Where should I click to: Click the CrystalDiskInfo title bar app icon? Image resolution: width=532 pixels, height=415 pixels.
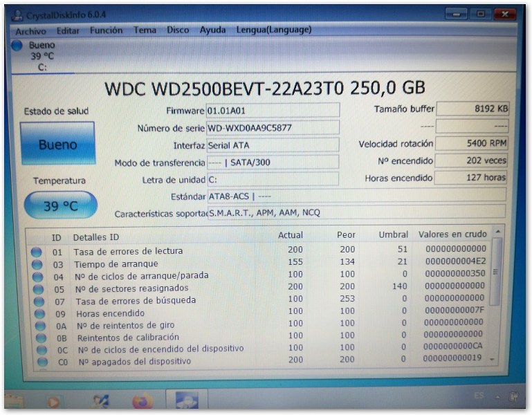point(17,16)
